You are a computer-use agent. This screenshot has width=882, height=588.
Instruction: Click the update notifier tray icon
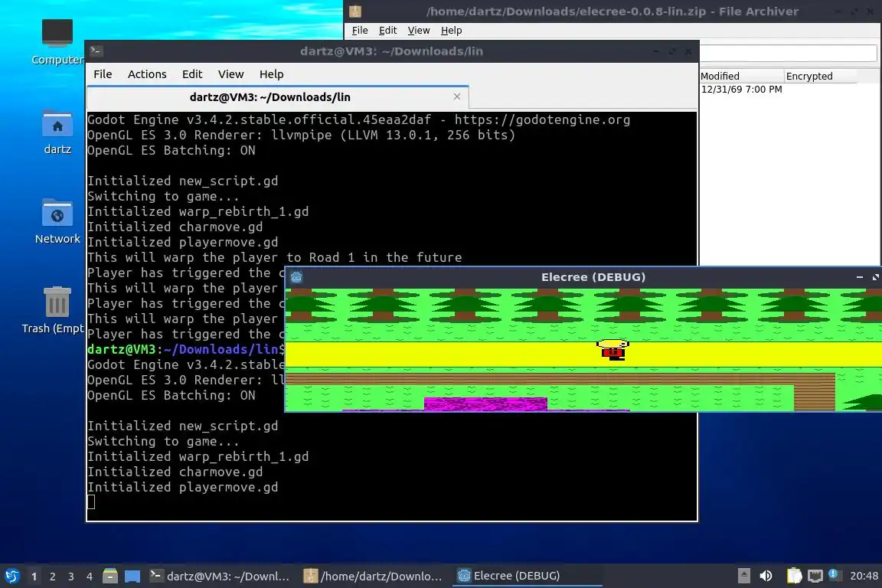[835, 574]
